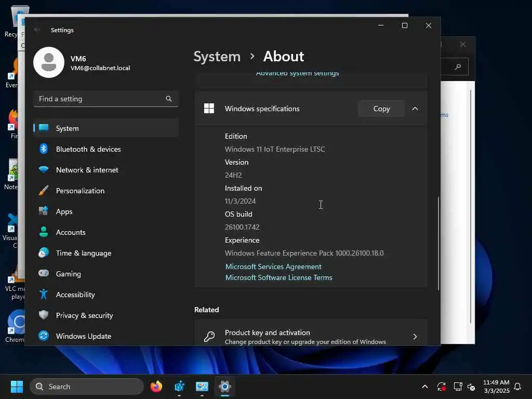532x399 pixels.
Task: Click the taskbar Search box
Action: 87,387
